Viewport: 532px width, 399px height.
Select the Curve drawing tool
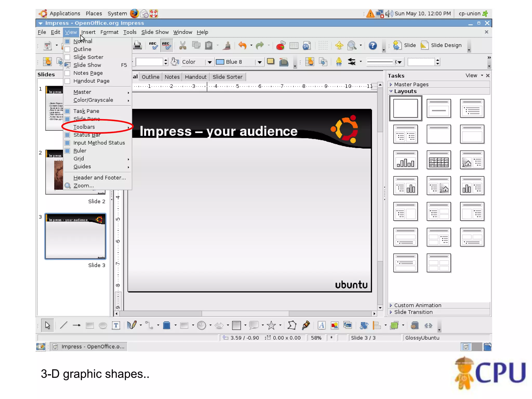click(x=132, y=325)
